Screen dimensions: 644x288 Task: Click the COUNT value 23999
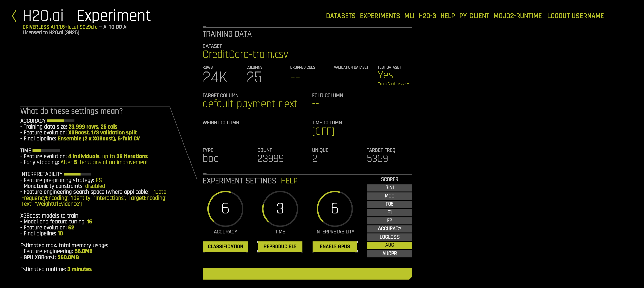[271, 159]
